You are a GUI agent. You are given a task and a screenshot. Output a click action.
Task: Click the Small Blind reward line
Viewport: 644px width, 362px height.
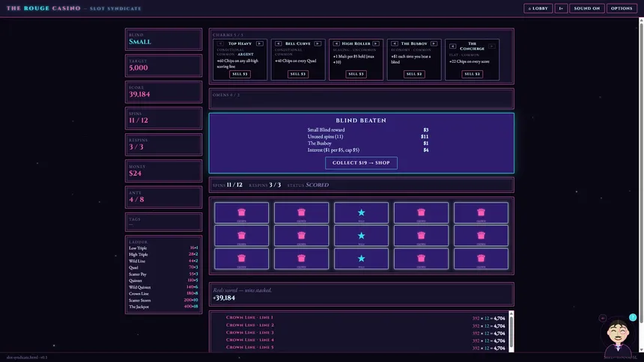click(x=368, y=130)
